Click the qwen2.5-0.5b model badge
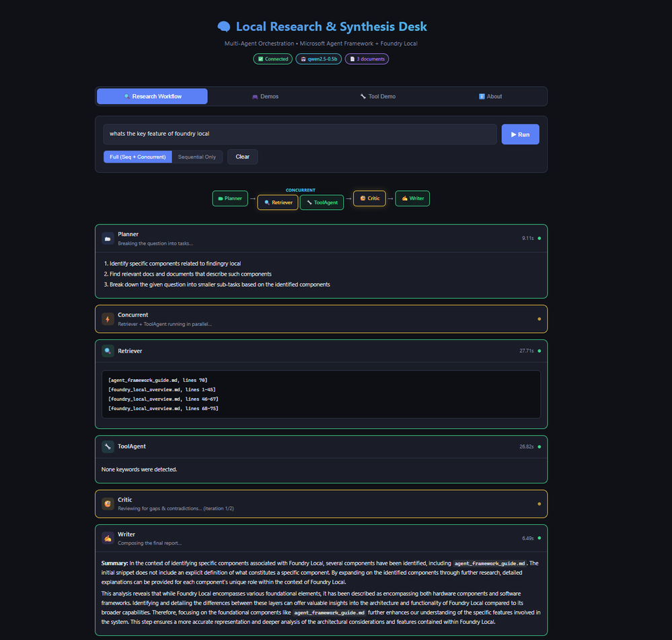 [x=318, y=59]
